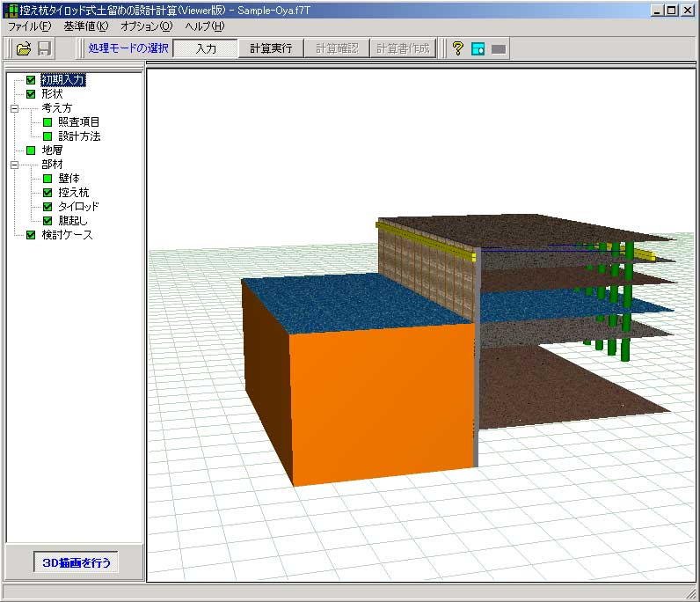
Task: Open the ヘルプ(H) menu
Action: pyautogui.click(x=205, y=26)
